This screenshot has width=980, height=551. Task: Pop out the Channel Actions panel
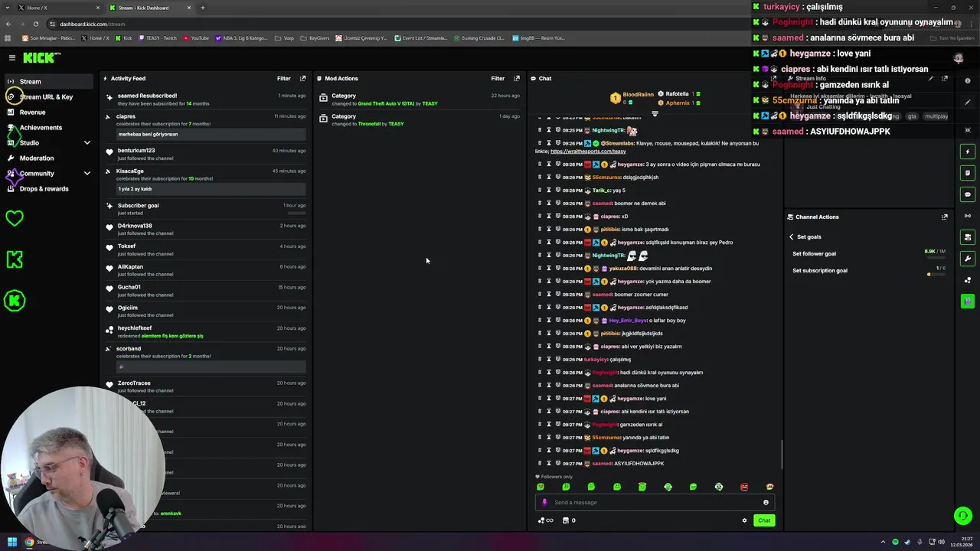point(944,217)
